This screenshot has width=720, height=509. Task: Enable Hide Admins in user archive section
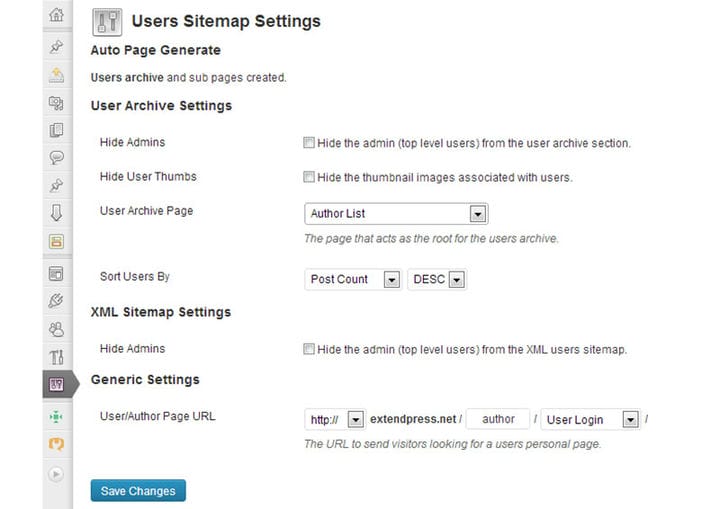click(x=309, y=143)
